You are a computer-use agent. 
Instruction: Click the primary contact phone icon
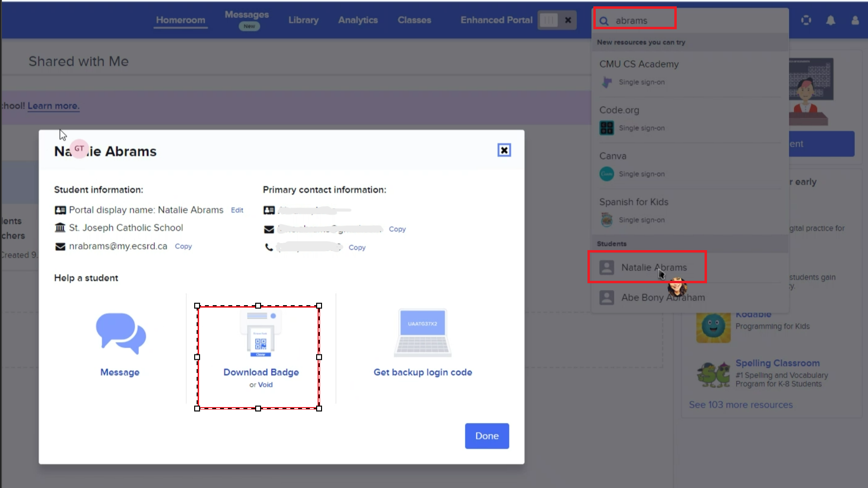[269, 248]
